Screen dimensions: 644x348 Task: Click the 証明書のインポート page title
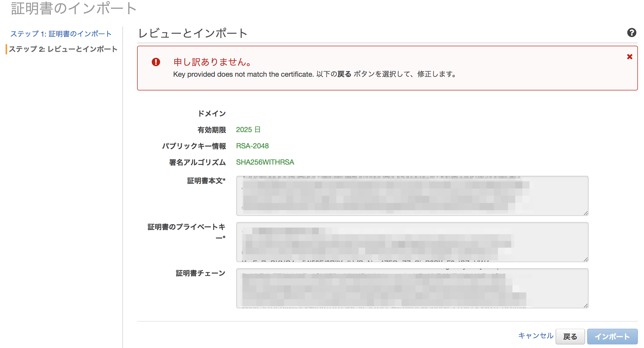(74, 8)
